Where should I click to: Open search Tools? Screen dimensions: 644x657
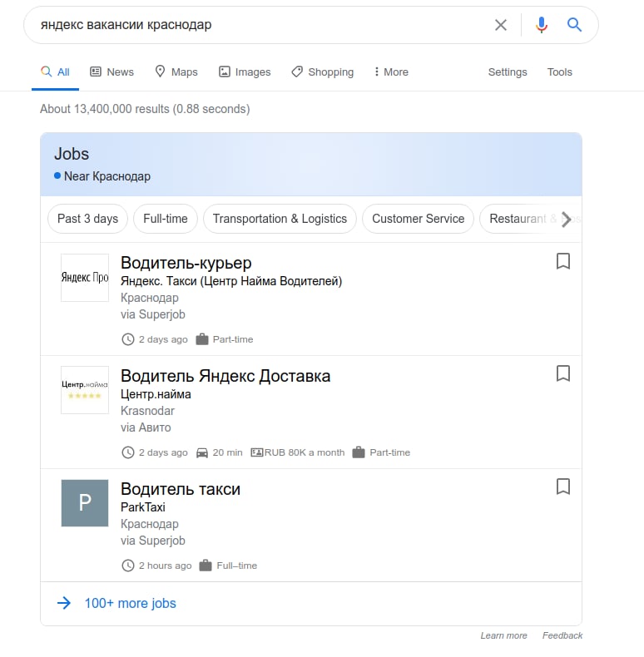tap(559, 72)
